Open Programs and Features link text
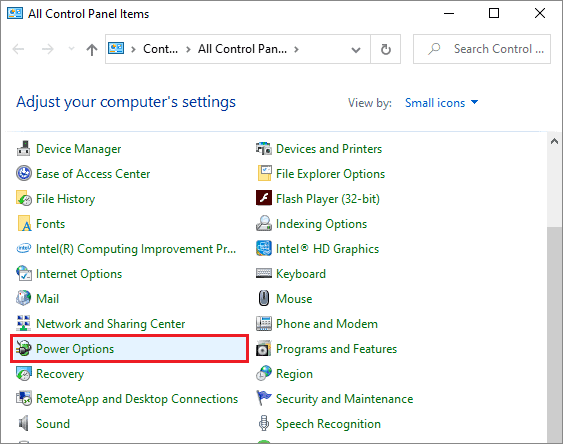Image resolution: width=563 pixels, height=444 pixels. click(336, 349)
